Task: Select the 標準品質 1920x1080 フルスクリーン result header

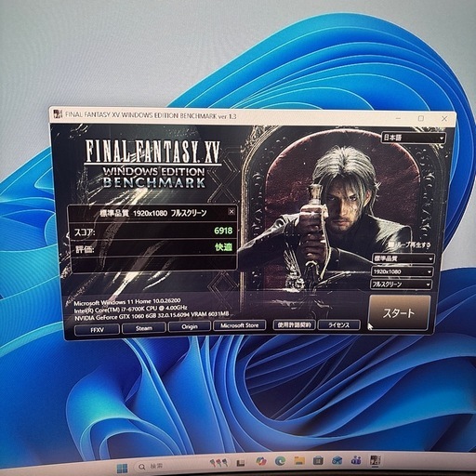Action: click(153, 213)
